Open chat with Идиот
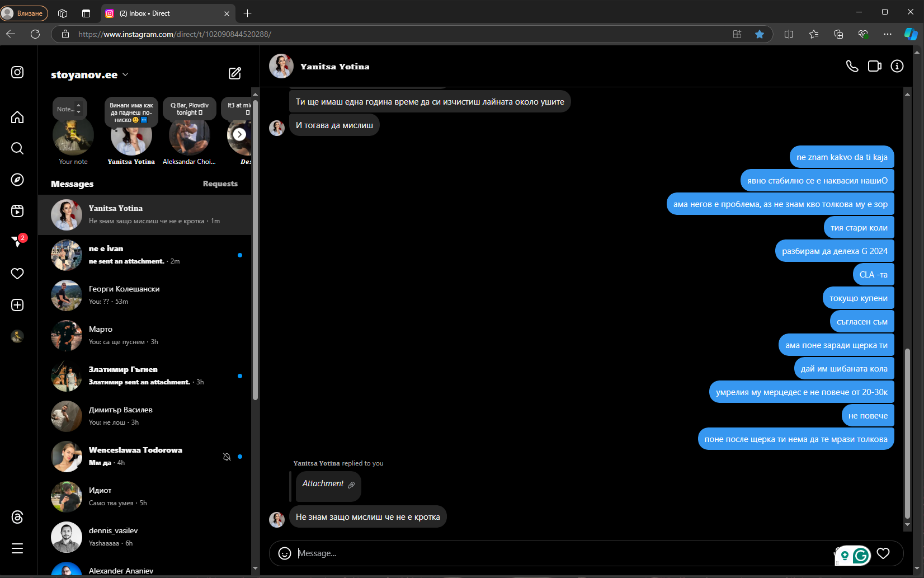924x578 pixels. pyautogui.click(x=145, y=497)
